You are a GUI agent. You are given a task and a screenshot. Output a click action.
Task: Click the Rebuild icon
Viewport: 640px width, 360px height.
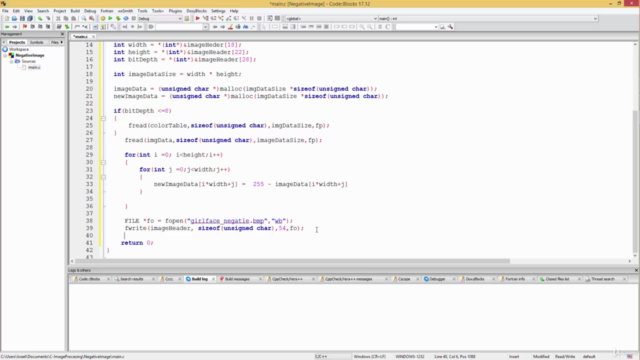point(126,18)
